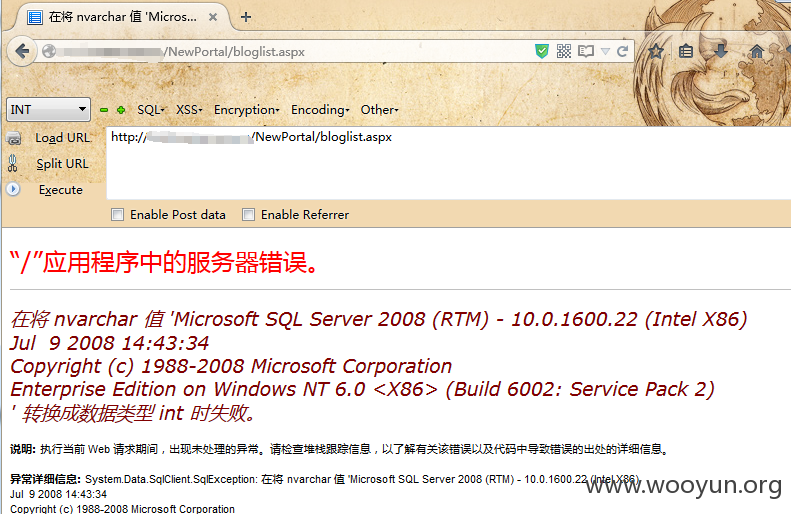The image size is (791, 514).
Task: Open the downloads arrow icon
Action: (721, 50)
